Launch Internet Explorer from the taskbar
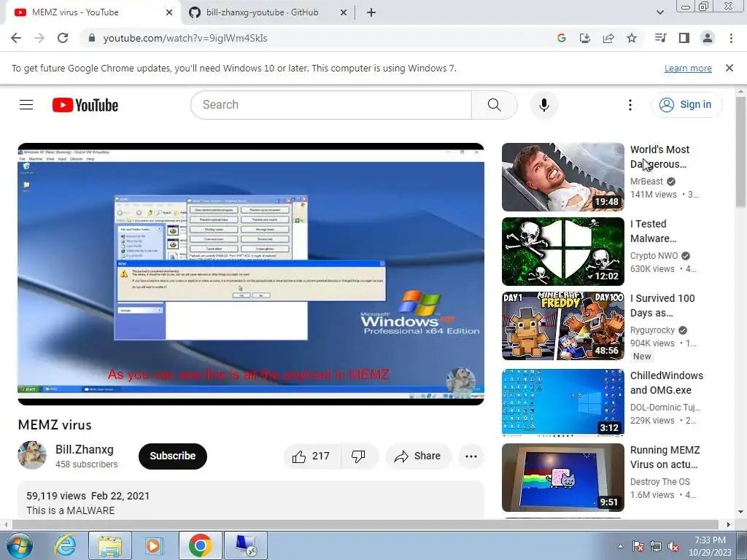This screenshot has height=560, width=747. 65,545
